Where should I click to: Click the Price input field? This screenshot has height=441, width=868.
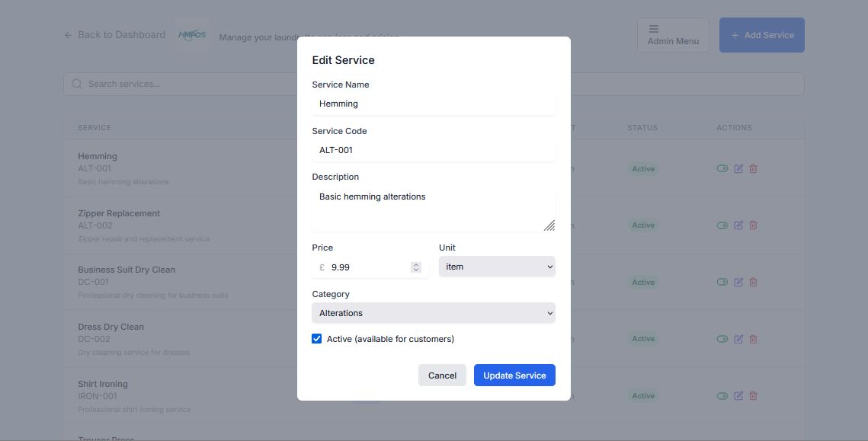point(370,267)
